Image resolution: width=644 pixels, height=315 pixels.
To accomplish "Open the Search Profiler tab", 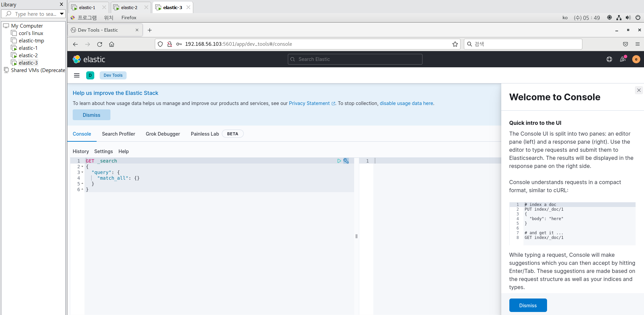I will tap(118, 134).
